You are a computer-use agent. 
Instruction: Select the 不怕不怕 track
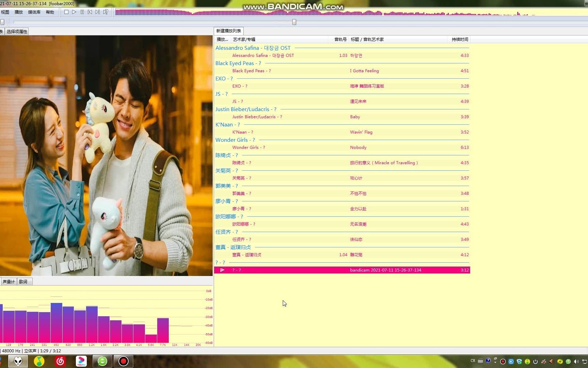[342, 194]
